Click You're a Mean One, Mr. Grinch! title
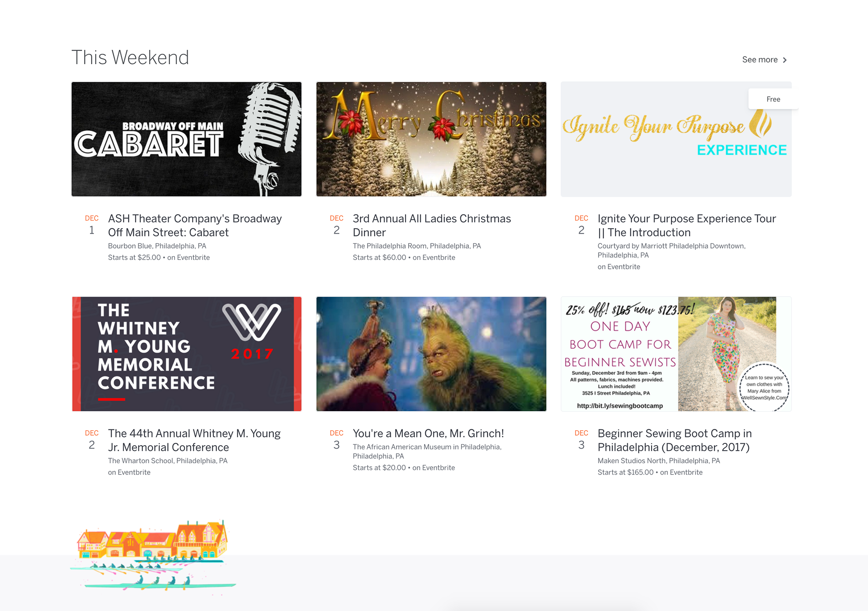The height and width of the screenshot is (611, 868). (x=428, y=433)
